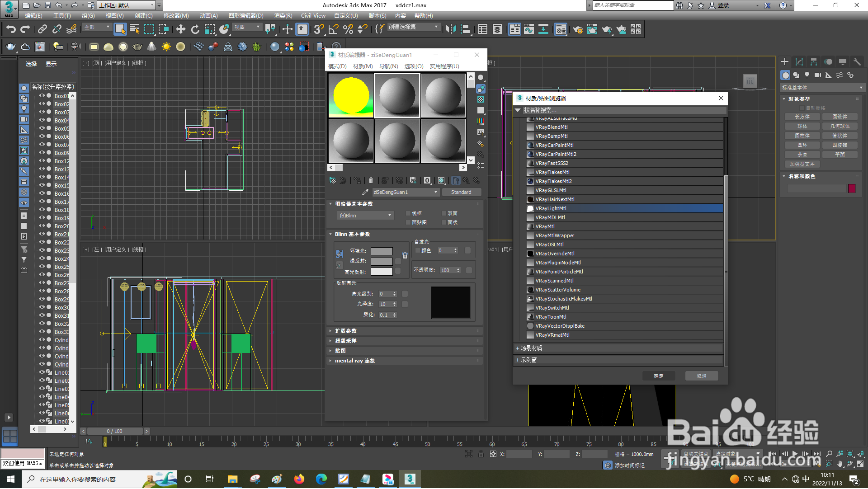Open the 帮助(H) menu
868x489 pixels.
[424, 16]
